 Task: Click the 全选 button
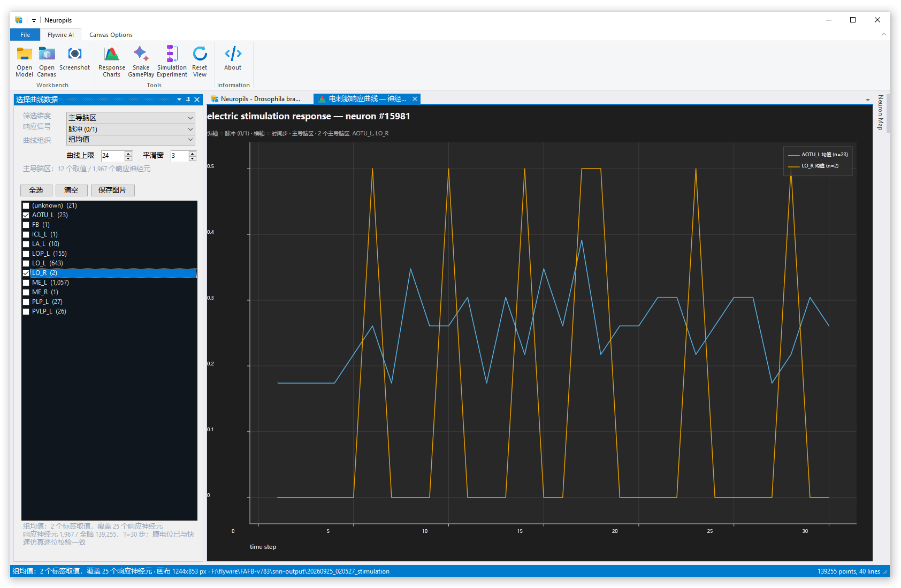click(36, 190)
